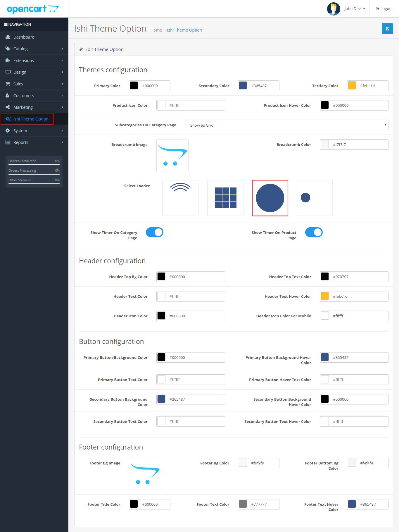Screen dimensions: 399x532
Task: Disable Show Timer On Category Page toggle
Action: coord(155,233)
